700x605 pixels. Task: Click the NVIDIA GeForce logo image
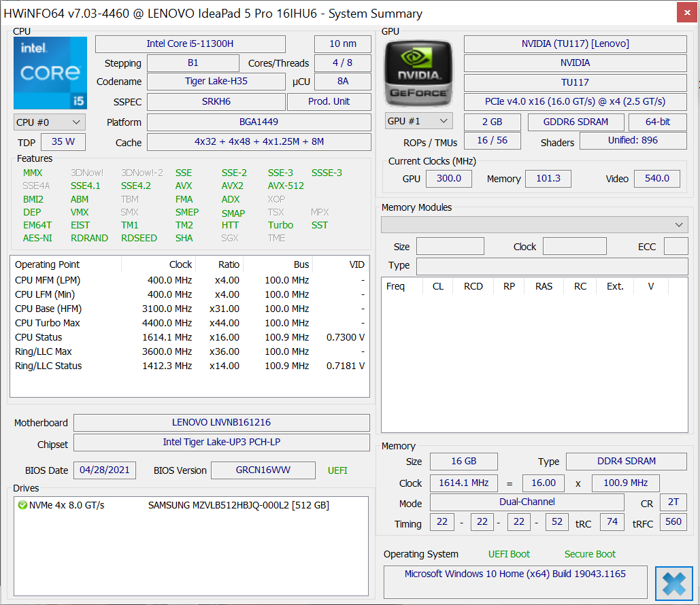[418, 73]
